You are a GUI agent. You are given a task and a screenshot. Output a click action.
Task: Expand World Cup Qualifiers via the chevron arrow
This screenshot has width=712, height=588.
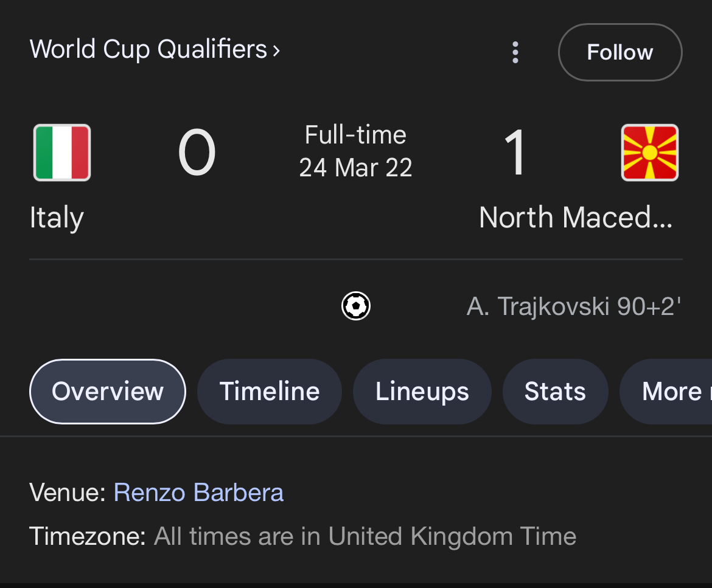click(x=276, y=50)
